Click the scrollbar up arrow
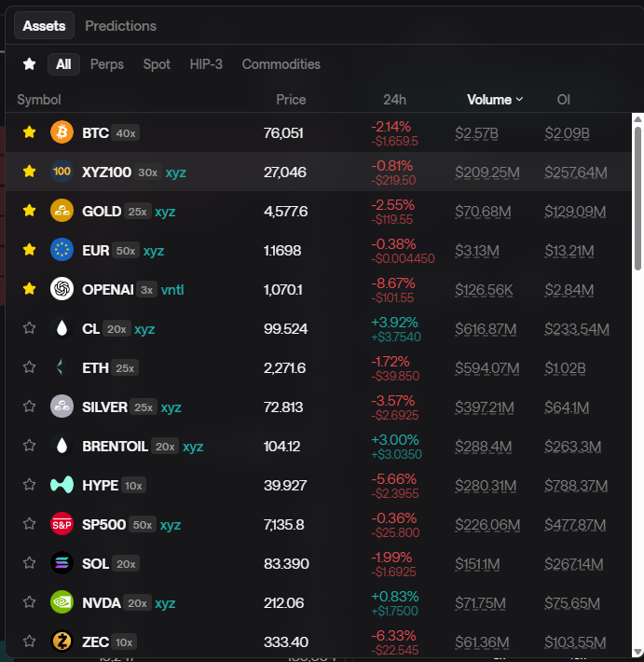 pos(637,119)
